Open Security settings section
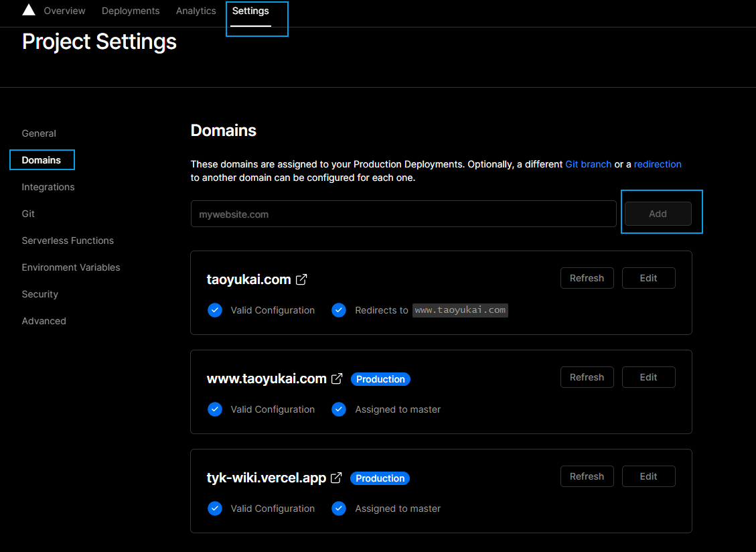Image resolution: width=756 pixels, height=552 pixels. point(40,294)
